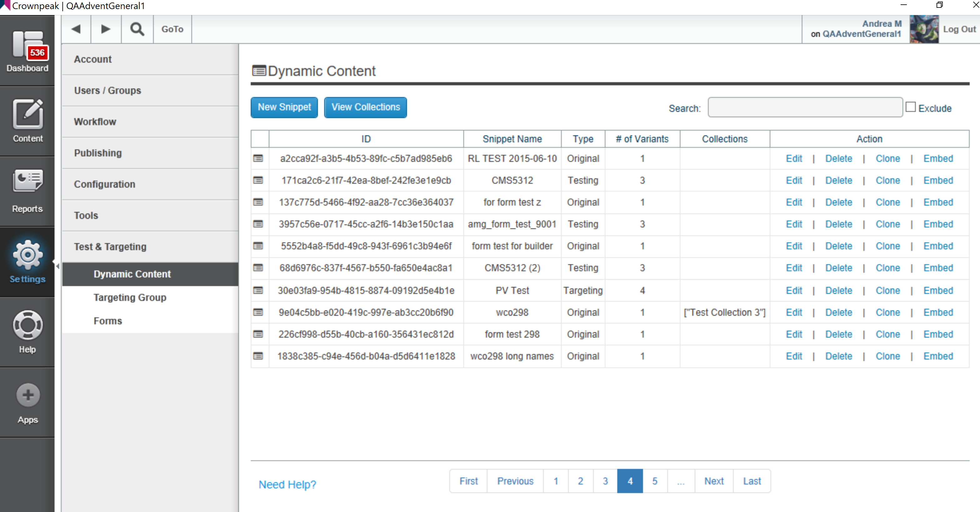Open the Targeting Group submenu item

[150, 298]
